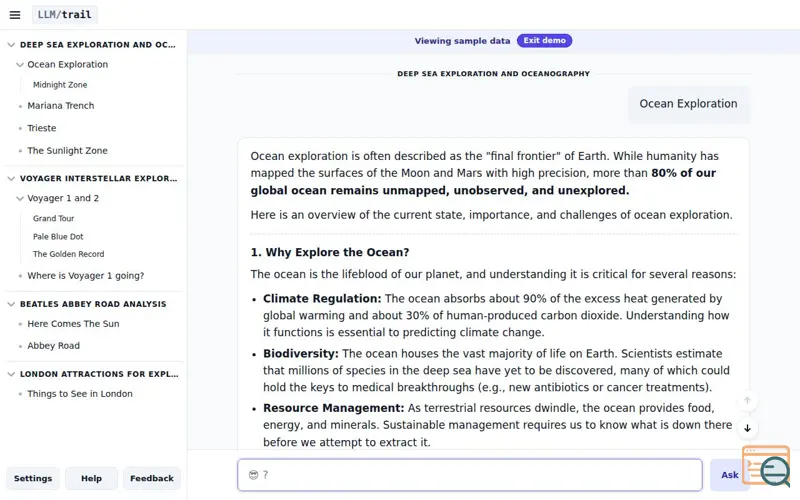
Task: Collapse the London Attractions section
Action: [11, 374]
